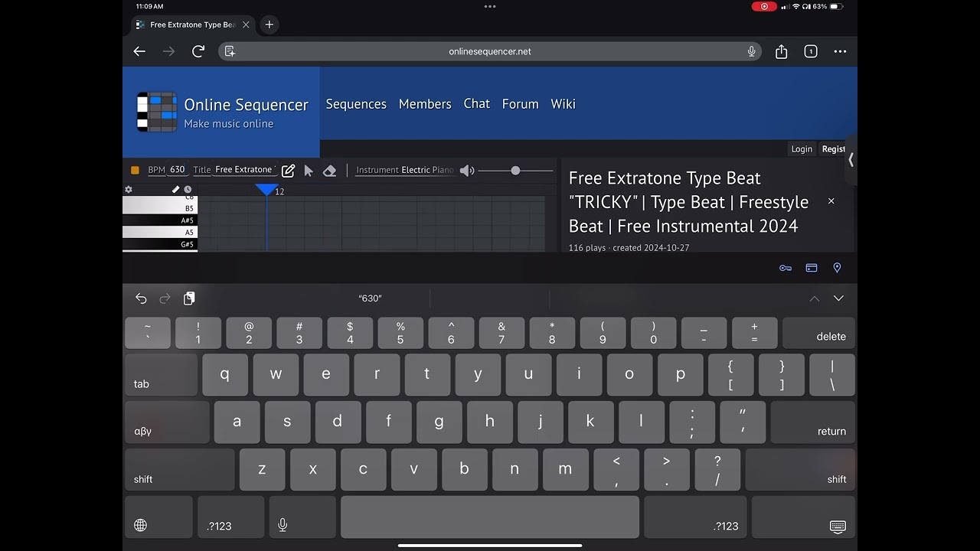The height and width of the screenshot is (551, 980).
Task: Click the A5 piano key
Action: point(160,232)
